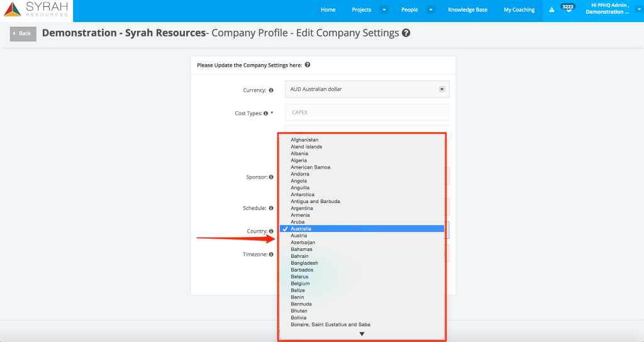Viewport: 644px width, 342px height.
Task: Click the Sponsor info icon
Action: [x=271, y=177]
